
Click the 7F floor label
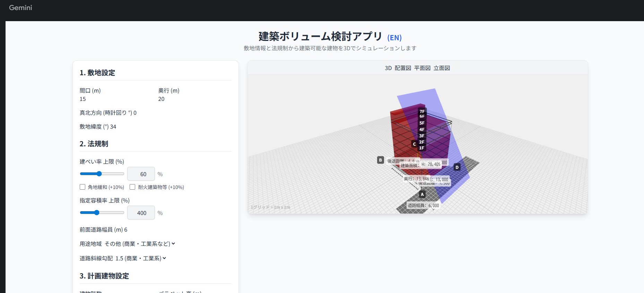pyautogui.click(x=422, y=111)
